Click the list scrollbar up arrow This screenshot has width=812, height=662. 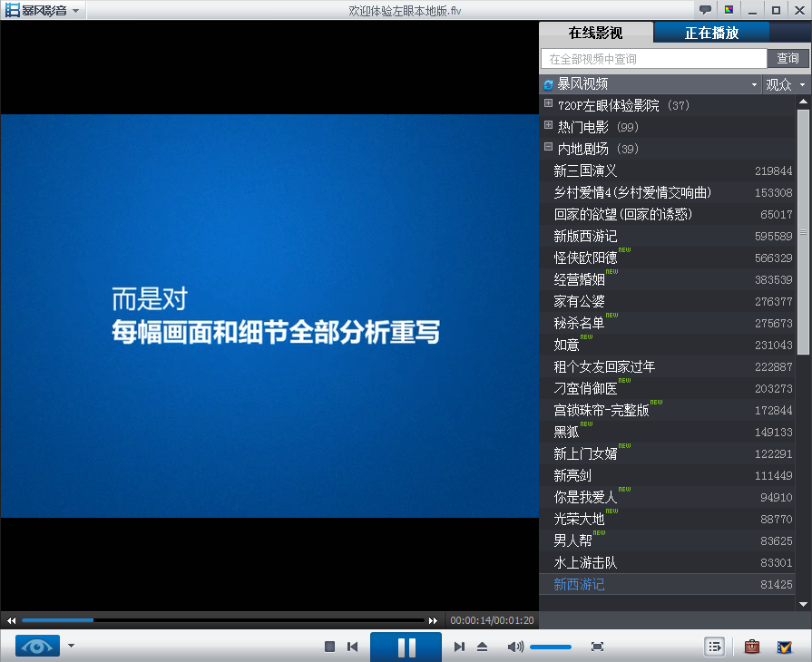(x=803, y=102)
